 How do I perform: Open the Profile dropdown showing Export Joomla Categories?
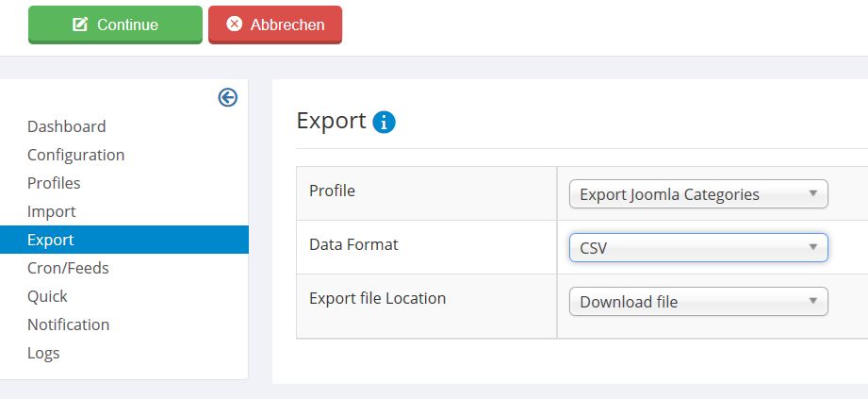click(x=698, y=194)
